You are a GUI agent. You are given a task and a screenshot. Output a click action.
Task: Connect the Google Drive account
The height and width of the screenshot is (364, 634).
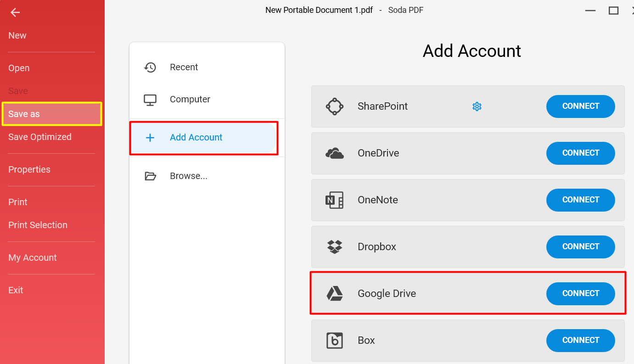click(580, 293)
